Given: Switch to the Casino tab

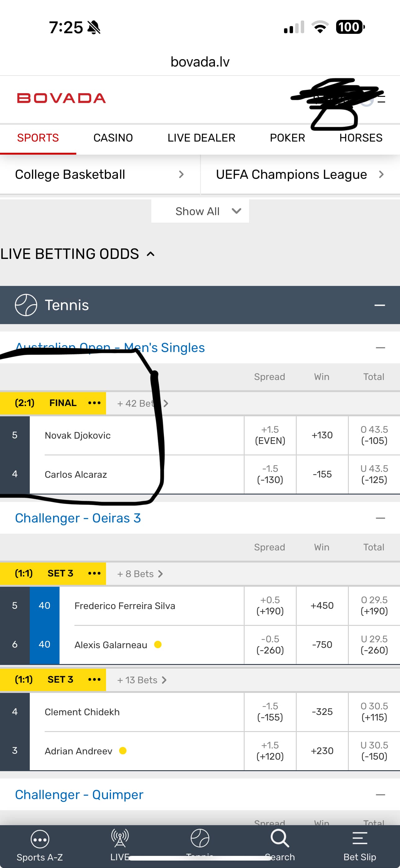Looking at the screenshot, I should click(x=113, y=138).
